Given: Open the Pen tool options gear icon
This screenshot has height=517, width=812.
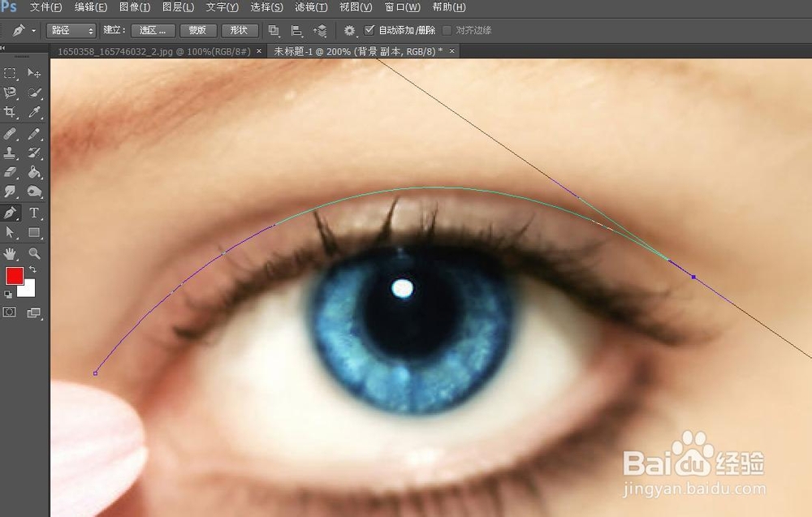Looking at the screenshot, I should click(349, 30).
